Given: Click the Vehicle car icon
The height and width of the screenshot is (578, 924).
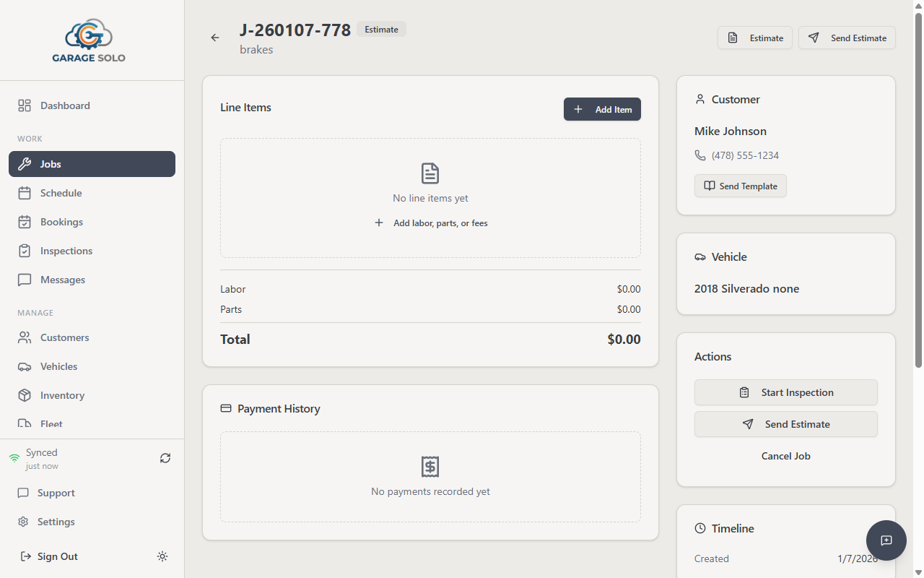Looking at the screenshot, I should pos(700,257).
